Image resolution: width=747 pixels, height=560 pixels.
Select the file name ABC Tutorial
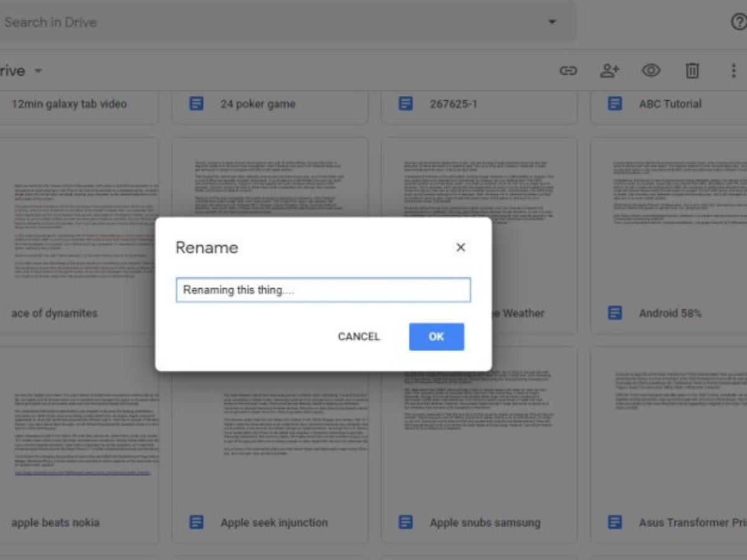tap(670, 104)
